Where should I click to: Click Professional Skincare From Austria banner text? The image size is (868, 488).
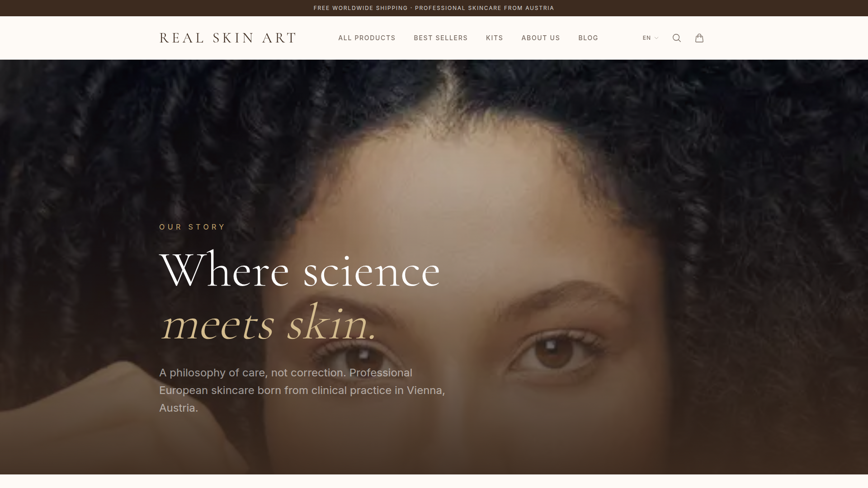484,8
